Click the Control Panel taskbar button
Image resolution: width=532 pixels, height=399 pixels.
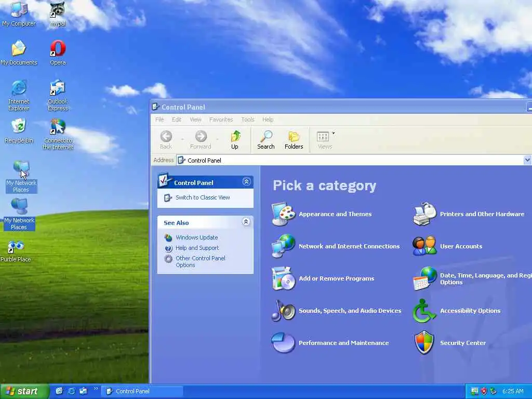coord(142,391)
